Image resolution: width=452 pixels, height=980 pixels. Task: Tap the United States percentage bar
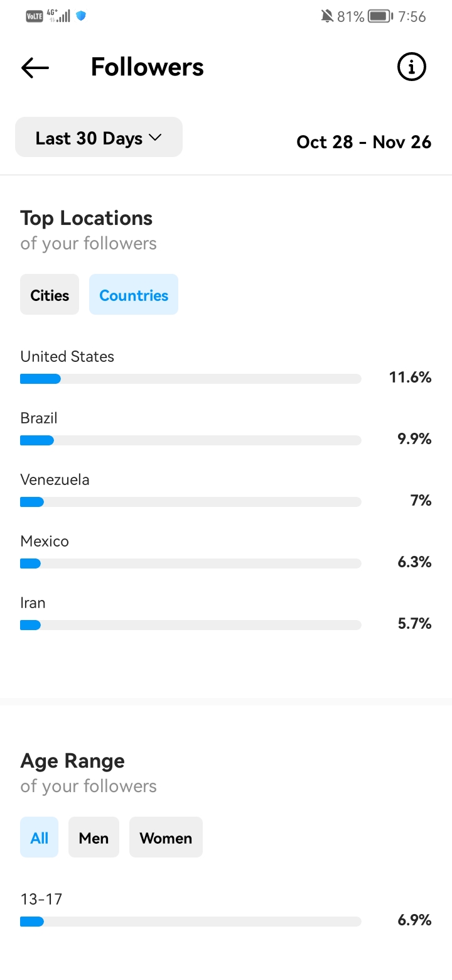(191, 379)
